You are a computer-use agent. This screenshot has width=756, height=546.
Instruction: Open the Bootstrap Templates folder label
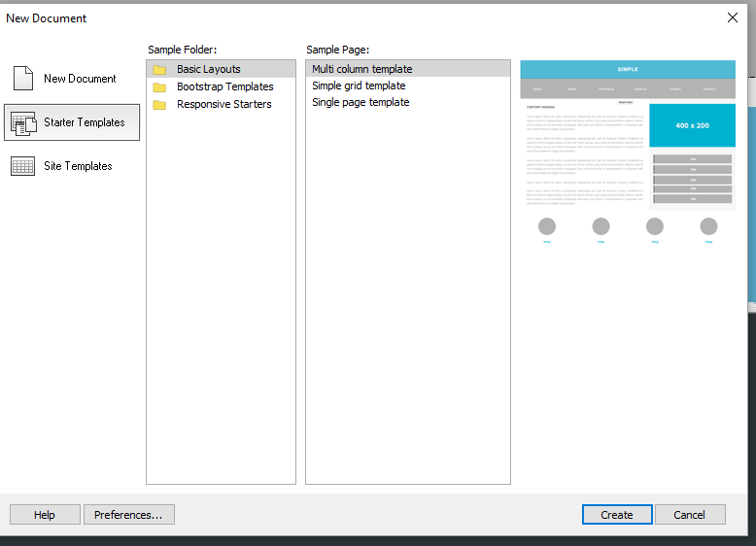click(224, 86)
